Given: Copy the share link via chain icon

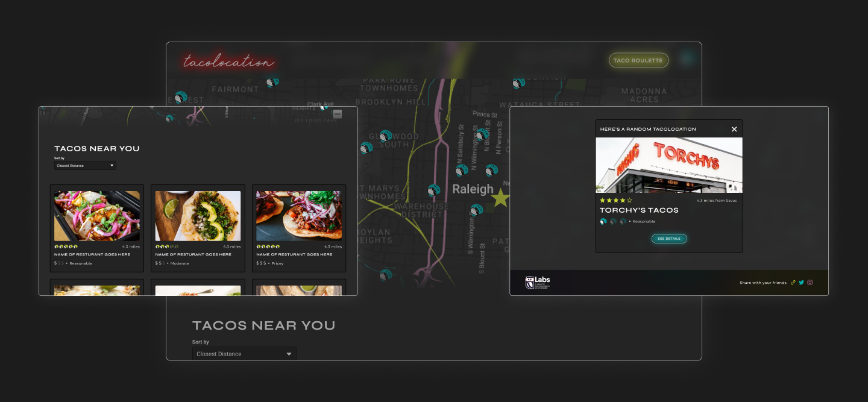Looking at the screenshot, I should pyautogui.click(x=793, y=282).
